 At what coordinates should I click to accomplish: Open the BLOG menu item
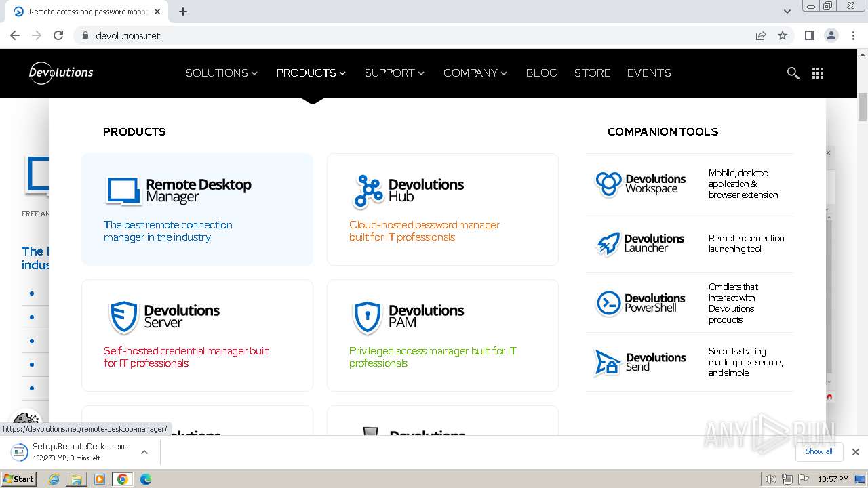(542, 73)
